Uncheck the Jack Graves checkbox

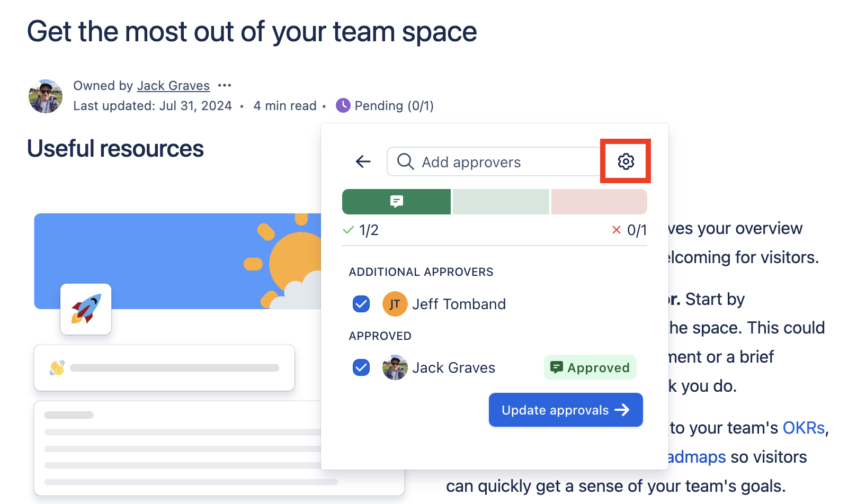[361, 367]
